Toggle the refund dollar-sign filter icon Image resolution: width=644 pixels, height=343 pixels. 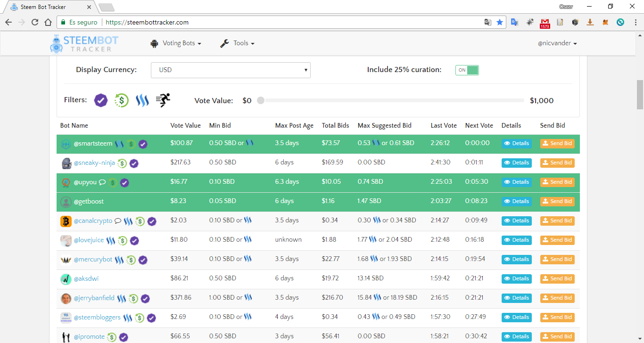click(x=122, y=100)
